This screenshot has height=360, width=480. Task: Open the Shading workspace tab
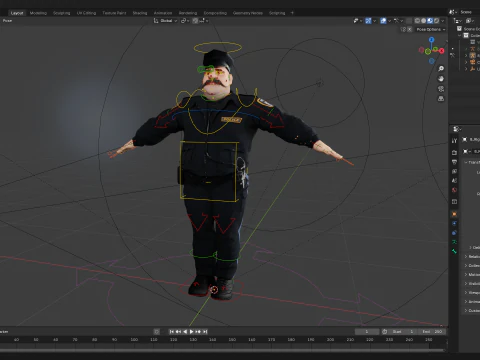pyautogui.click(x=140, y=13)
